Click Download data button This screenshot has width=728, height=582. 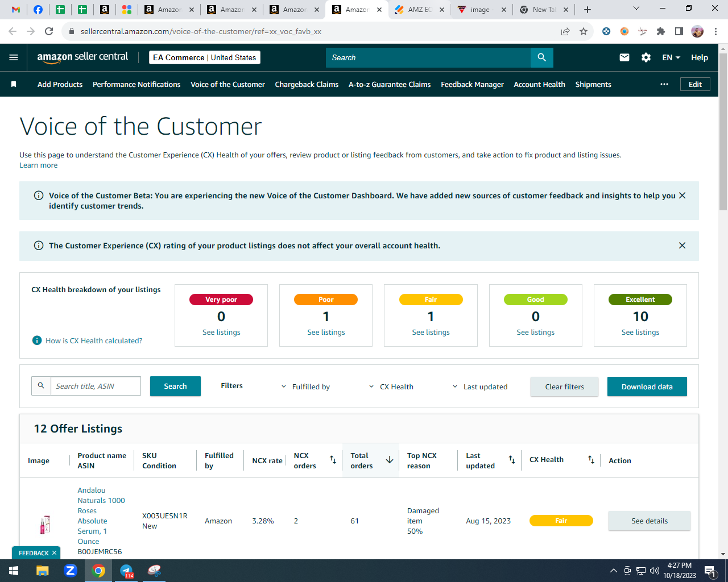click(647, 386)
